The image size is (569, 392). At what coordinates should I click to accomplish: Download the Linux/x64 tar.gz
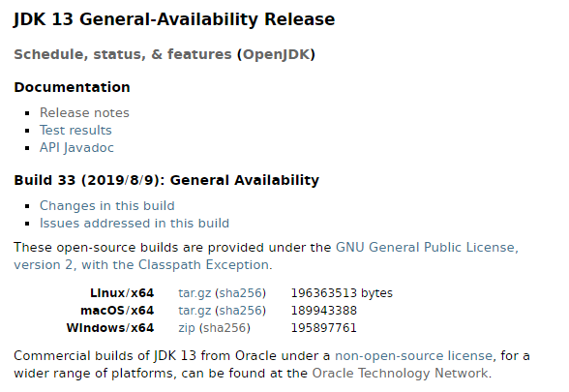coord(195,293)
